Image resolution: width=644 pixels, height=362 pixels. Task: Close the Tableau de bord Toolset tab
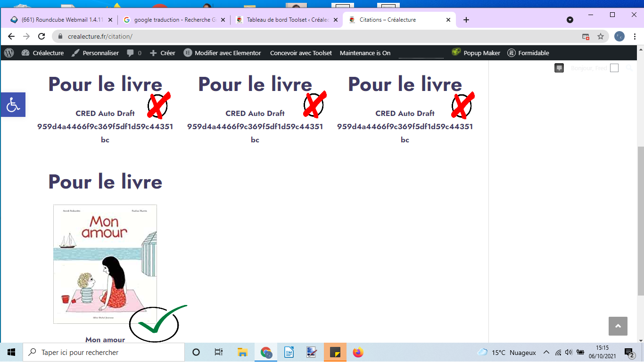tap(336, 20)
